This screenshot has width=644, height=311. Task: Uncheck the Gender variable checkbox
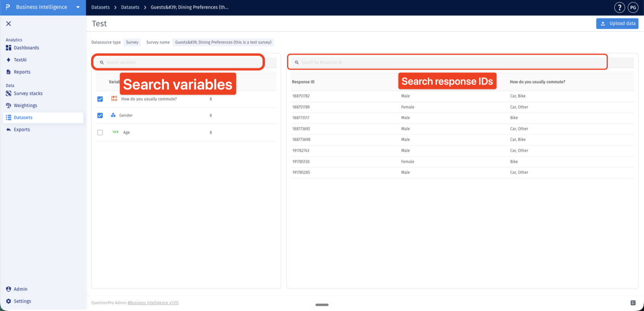(x=100, y=115)
